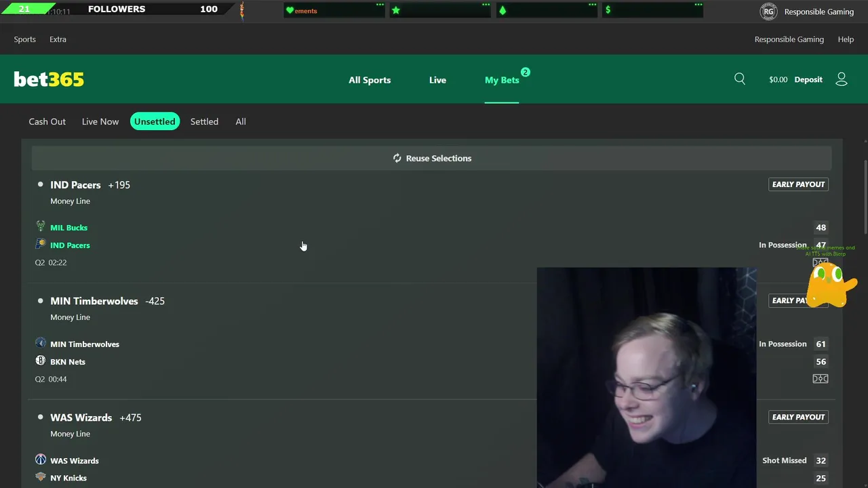868x488 pixels.
Task: Click bullet beside MIN Timberwolves bet
Action: point(40,300)
